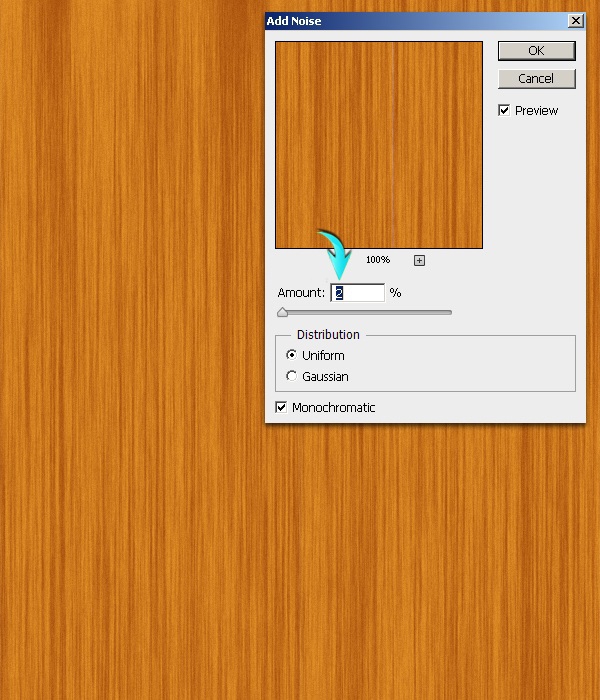Viewport: 600px width, 700px height.
Task: Click the 100% zoom level text
Action: click(x=378, y=260)
